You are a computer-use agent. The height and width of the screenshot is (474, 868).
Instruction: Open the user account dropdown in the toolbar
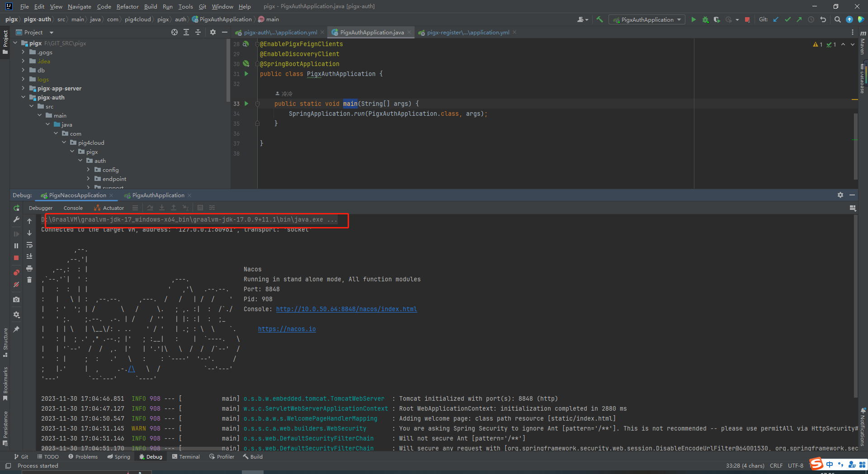(x=583, y=19)
